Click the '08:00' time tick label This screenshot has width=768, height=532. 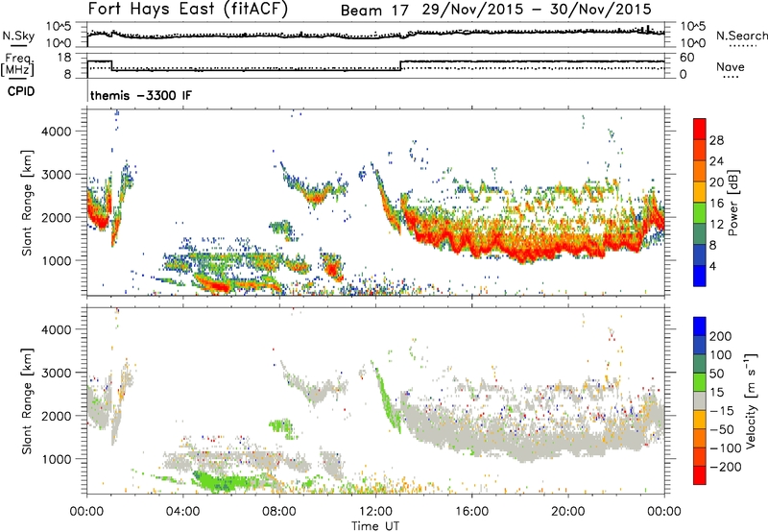tap(279, 512)
